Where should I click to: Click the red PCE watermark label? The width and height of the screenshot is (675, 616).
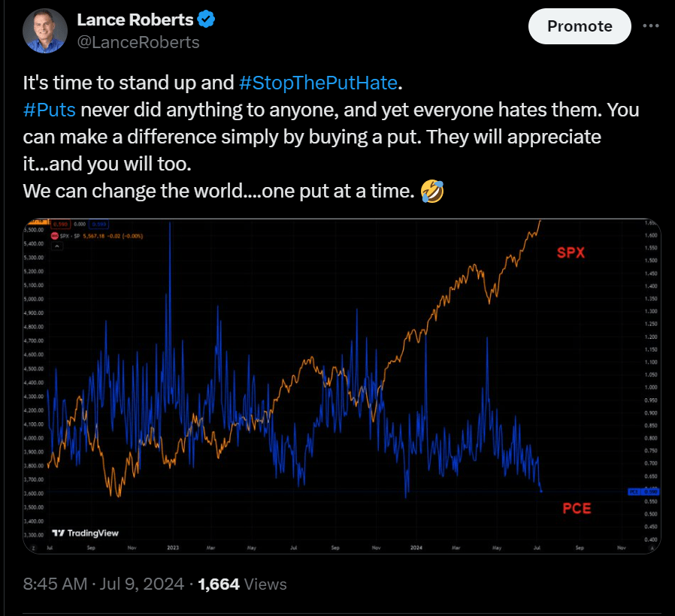[x=577, y=508]
